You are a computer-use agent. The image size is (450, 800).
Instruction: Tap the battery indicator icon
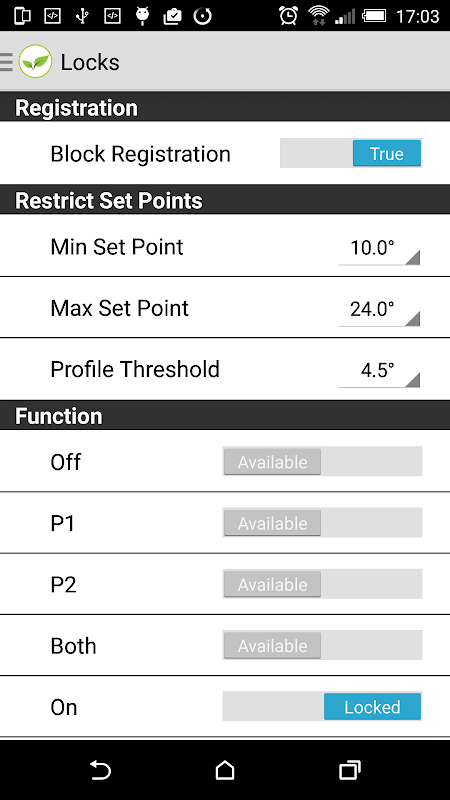click(374, 16)
